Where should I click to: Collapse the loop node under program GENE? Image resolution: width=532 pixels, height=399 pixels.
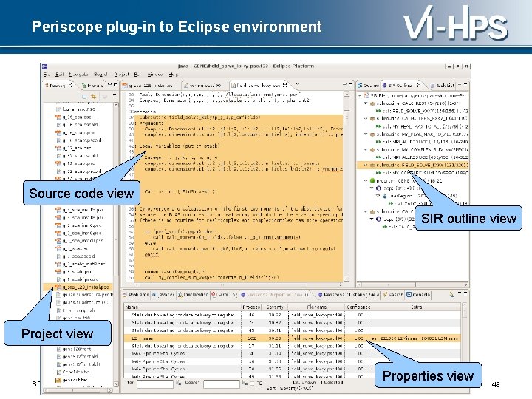pyautogui.click(x=372, y=188)
